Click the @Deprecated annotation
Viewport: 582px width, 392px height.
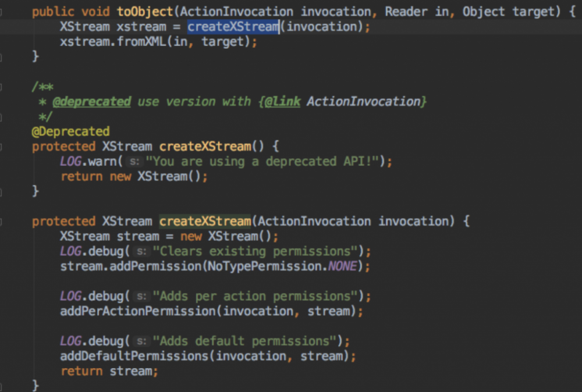pos(71,131)
